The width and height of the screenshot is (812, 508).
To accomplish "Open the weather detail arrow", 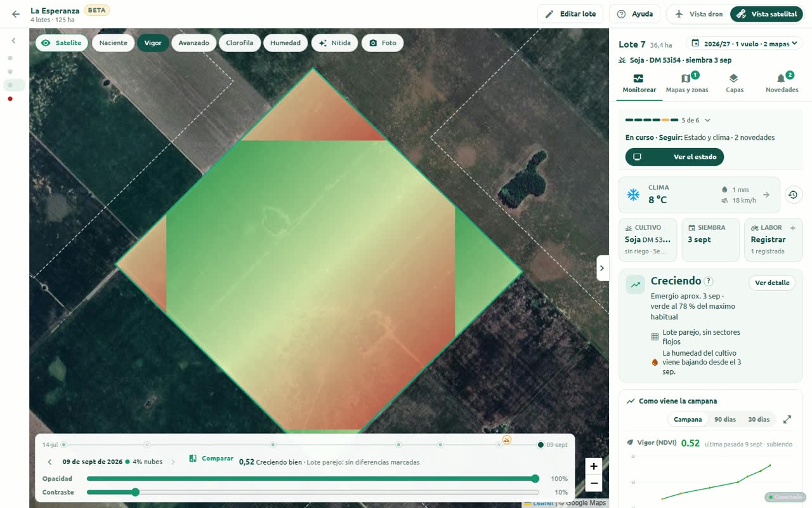I will click(766, 195).
